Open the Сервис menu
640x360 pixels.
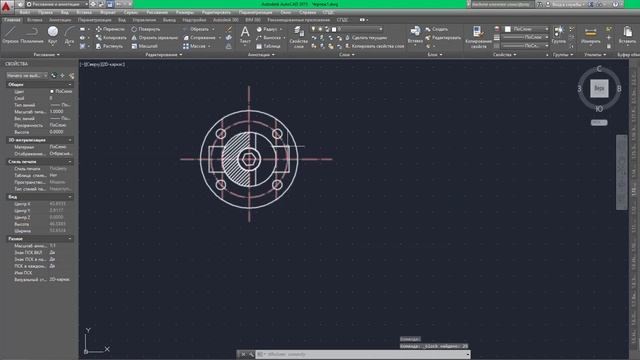coord(131,12)
